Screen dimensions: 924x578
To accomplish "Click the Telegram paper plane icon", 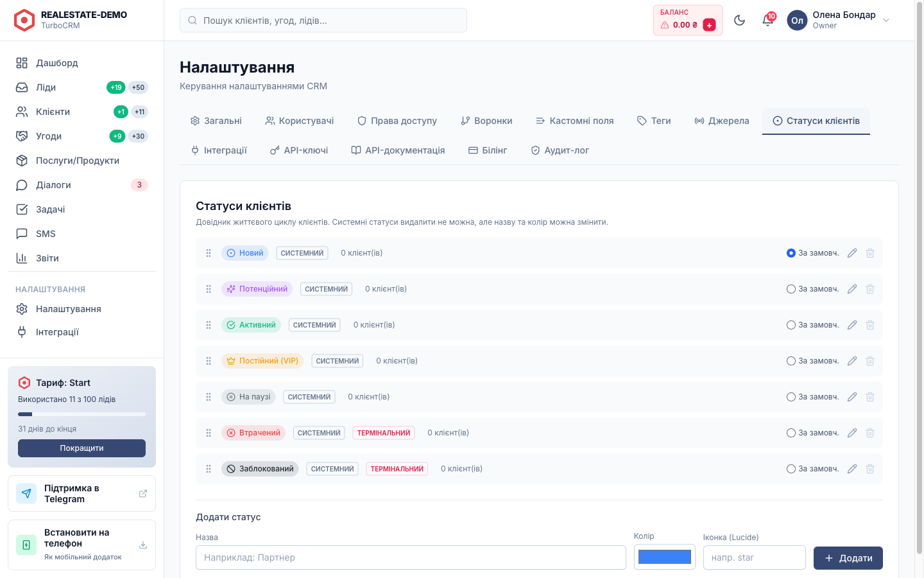I will [x=26, y=493].
